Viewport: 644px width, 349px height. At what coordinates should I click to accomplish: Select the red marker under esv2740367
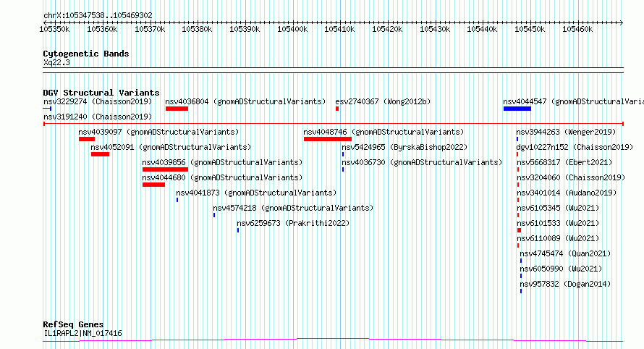point(337,109)
